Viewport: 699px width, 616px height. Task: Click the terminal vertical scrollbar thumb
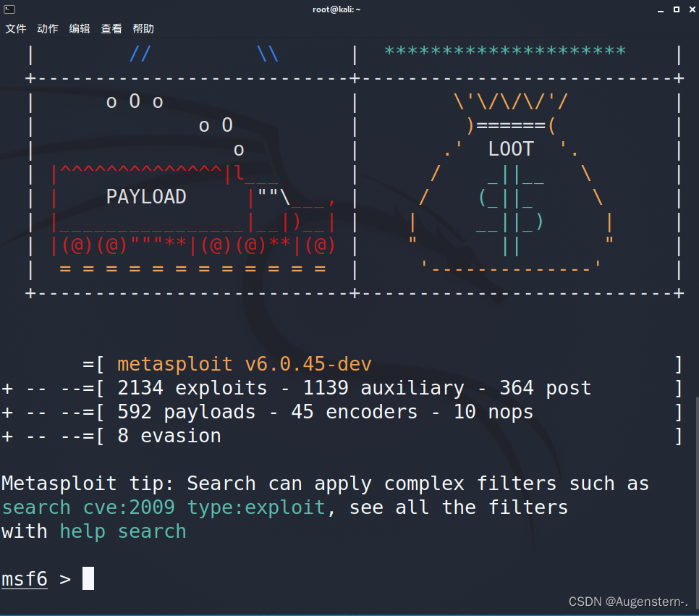click(x=697, y=504)
